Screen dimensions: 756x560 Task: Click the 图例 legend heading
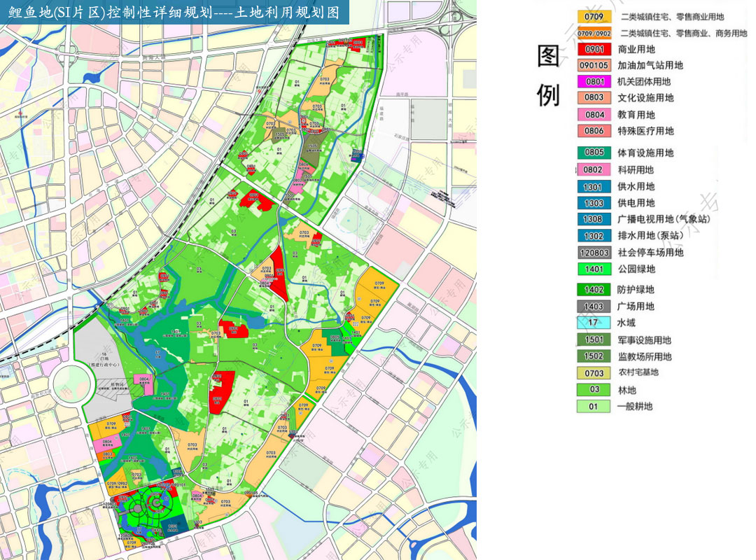pos(548,76)
